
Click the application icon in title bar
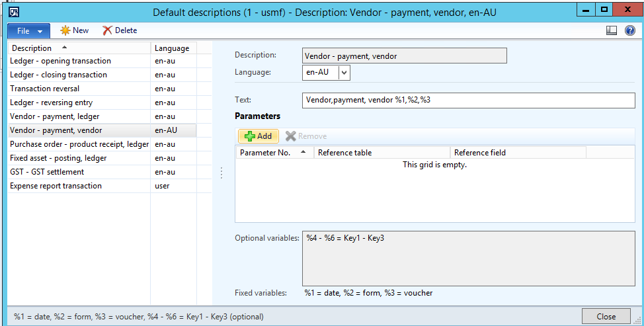(13, 11)
